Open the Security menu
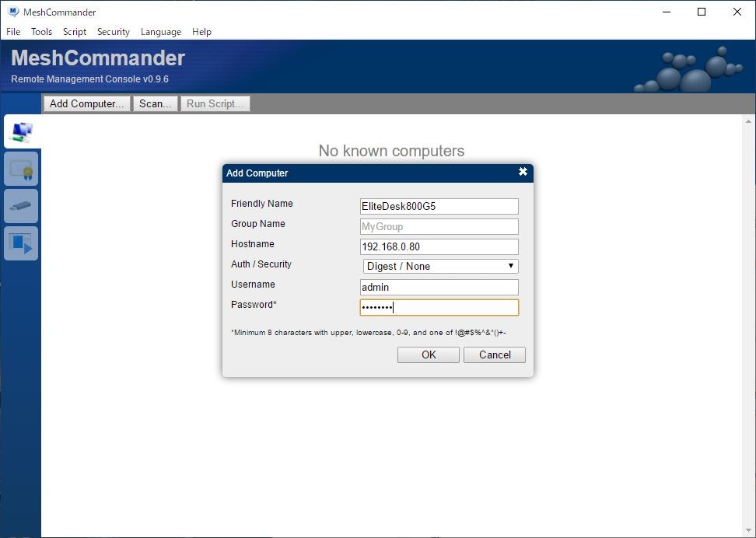The height and width of the screenshot is (538, 756). pos(114,32)
